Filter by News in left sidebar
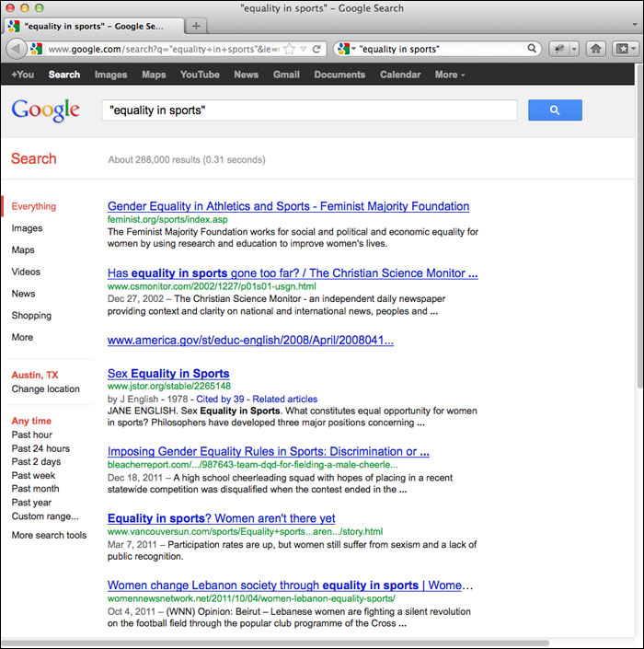 click(x=23, y=294)
